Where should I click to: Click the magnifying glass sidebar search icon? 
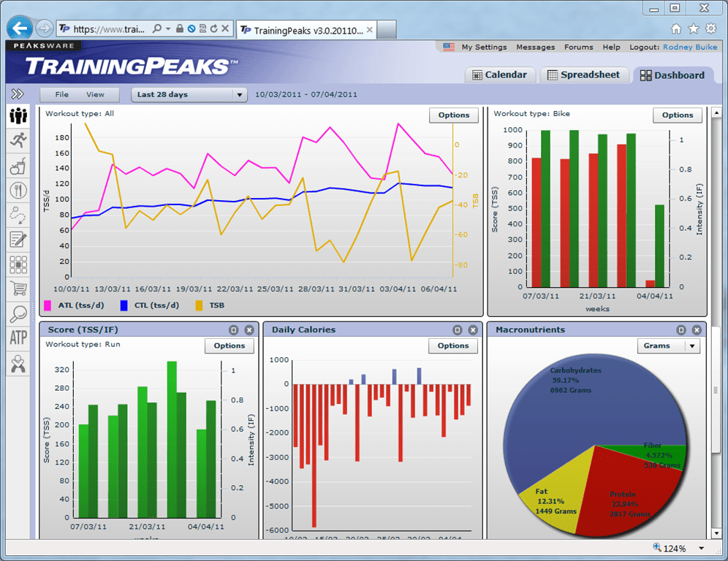click(x=18, y=314)
